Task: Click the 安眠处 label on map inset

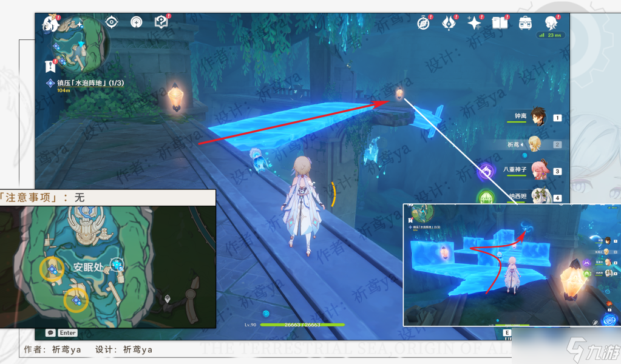Action: tap(88, 268)
